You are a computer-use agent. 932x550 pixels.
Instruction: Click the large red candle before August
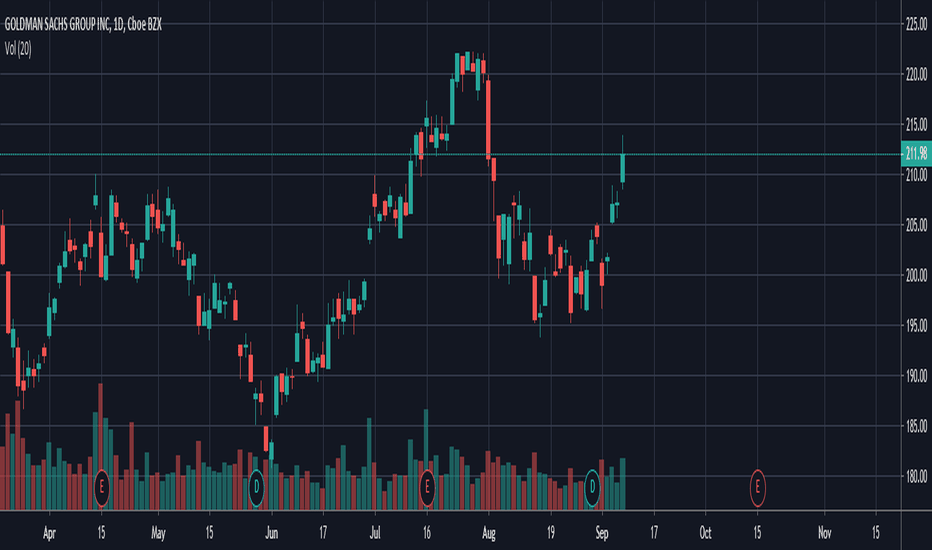click(x=489, y=119)
